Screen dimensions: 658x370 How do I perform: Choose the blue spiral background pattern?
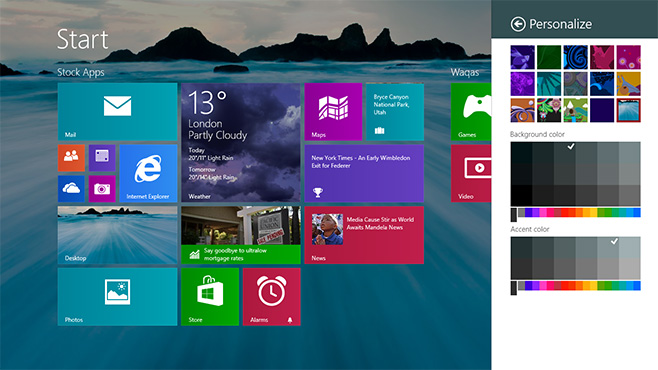(575, 57)
